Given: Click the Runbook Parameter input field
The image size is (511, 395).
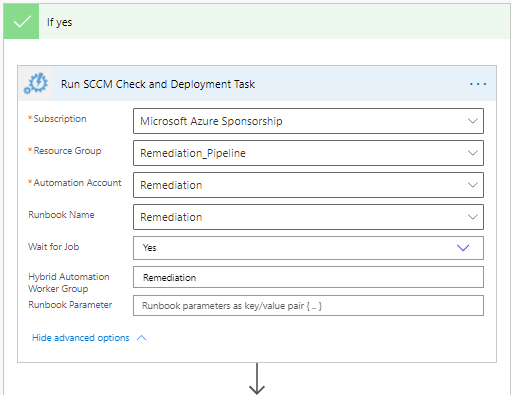Looking at the screenshot, I should point(308,305).
